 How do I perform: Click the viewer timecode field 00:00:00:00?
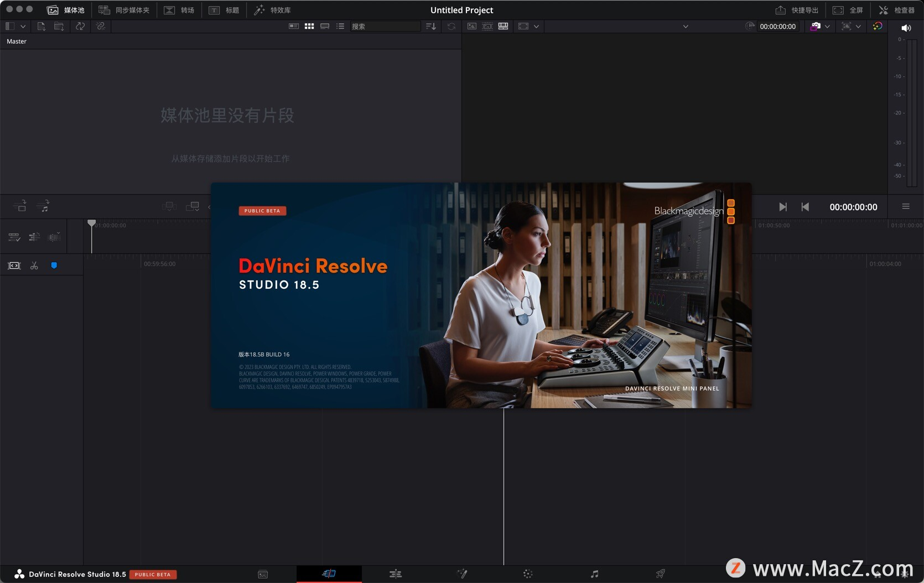[x=777, y=26]
